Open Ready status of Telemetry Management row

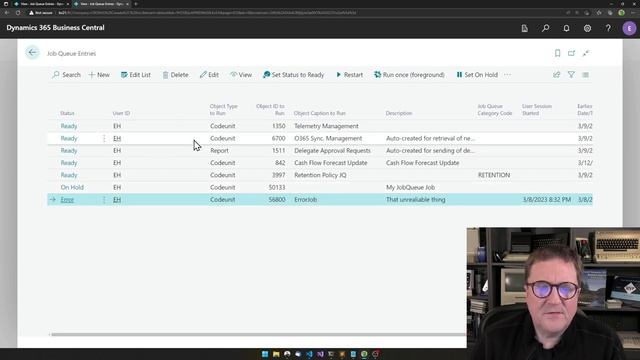point(69,126)
